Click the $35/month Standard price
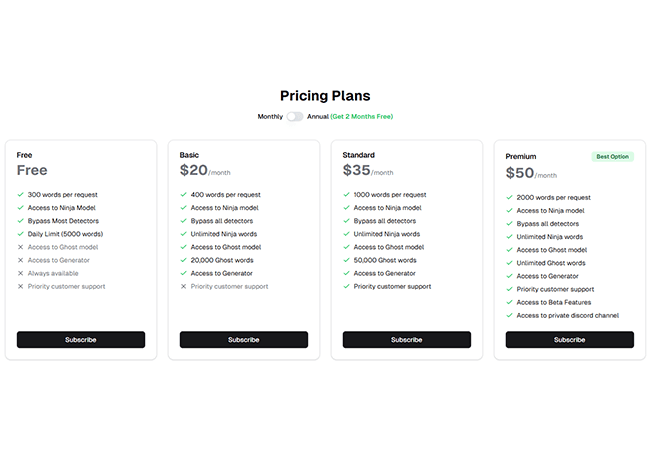650x450 pixels. [x=369, y=171]
